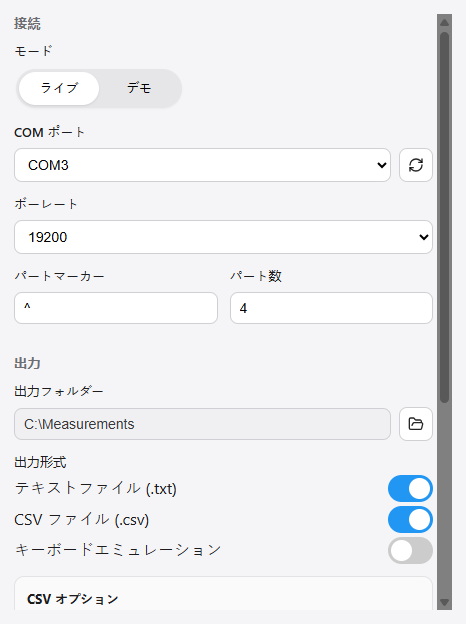Click the chevron on 19200 baud selector
Screen dimensions: 466x624
point(423,237)
